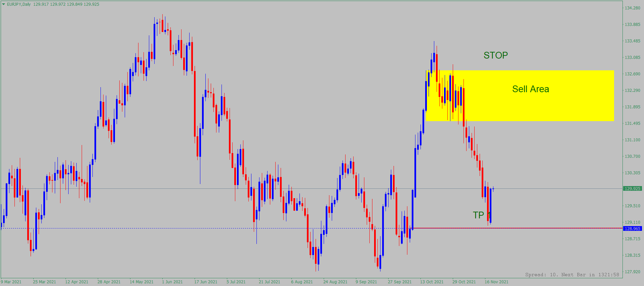
Task: Select the Sell Area text label
Action: click(x=530, y=89)
